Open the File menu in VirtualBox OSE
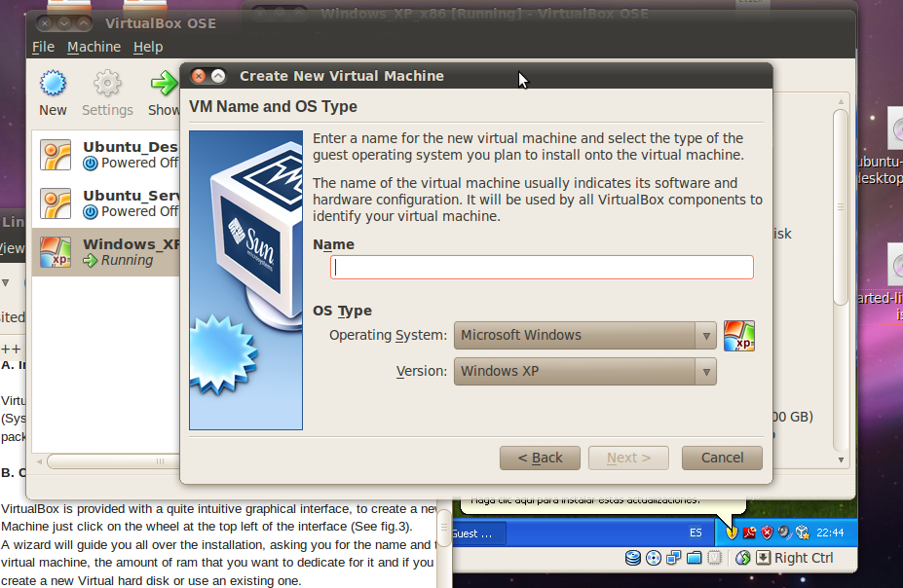This screenshot has width=903, height=588. point(43,47)
